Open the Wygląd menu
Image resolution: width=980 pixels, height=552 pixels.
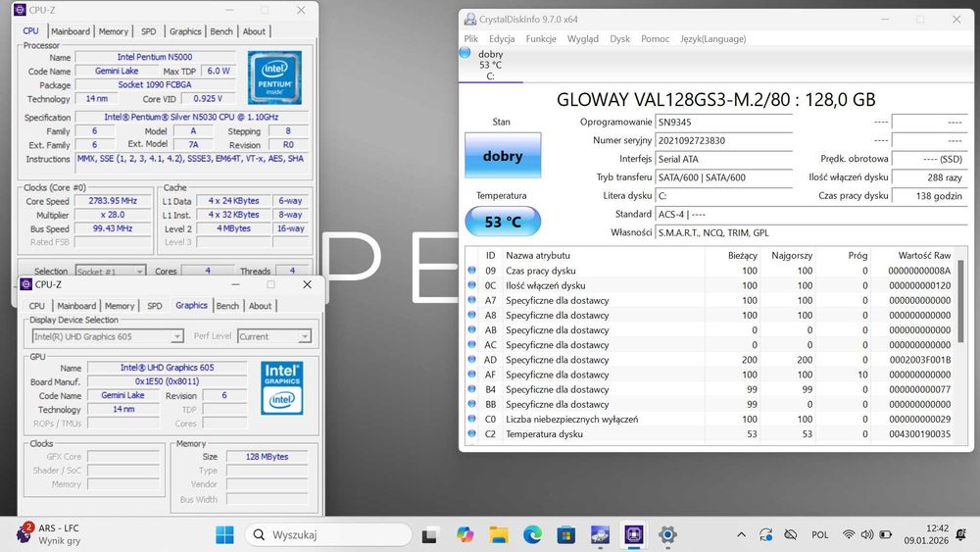tap(582, 39)
